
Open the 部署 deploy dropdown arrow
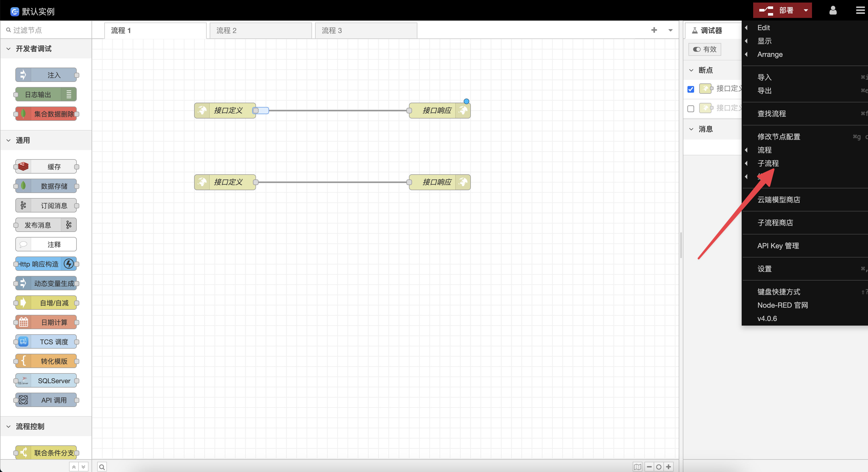[806, 10]
